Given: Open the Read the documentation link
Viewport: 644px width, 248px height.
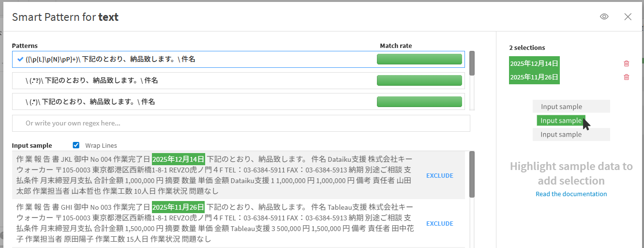Looking at the screenshot, I should [x=571, y=194].
